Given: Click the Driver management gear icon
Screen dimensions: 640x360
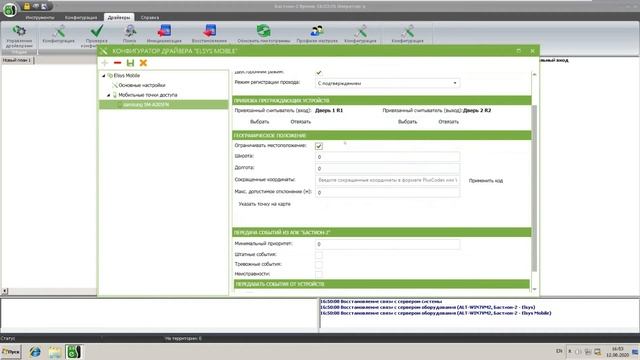Looking at the screenshot, I should point(19,31).
